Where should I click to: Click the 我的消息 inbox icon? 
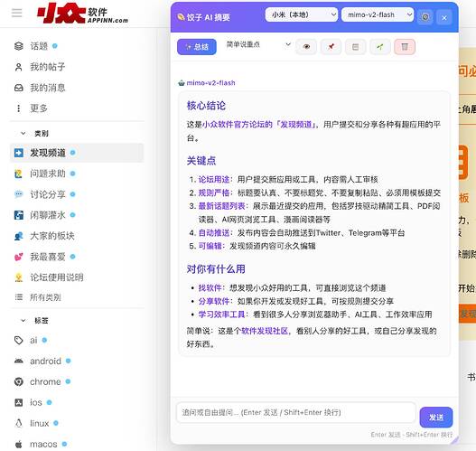point(19,88)
